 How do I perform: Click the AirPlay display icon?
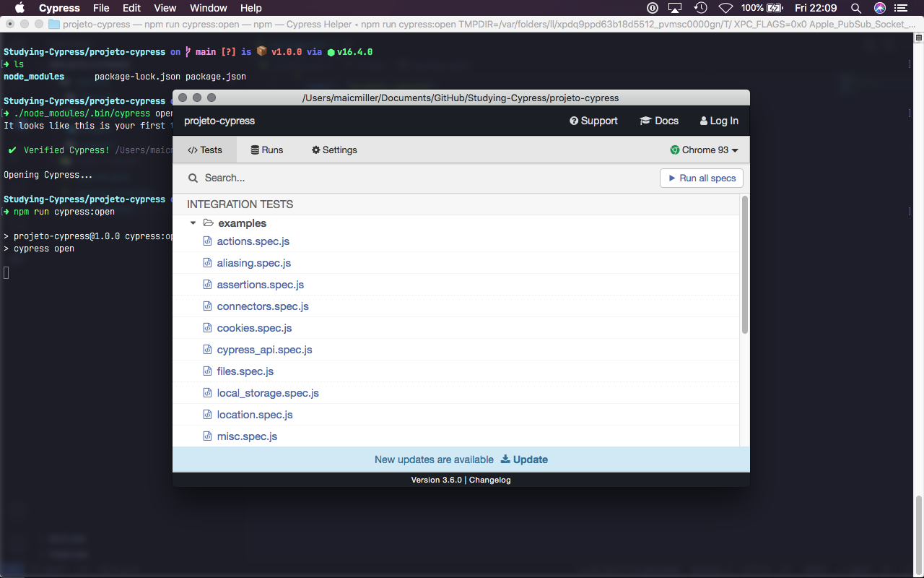click(x=675, y=8)
